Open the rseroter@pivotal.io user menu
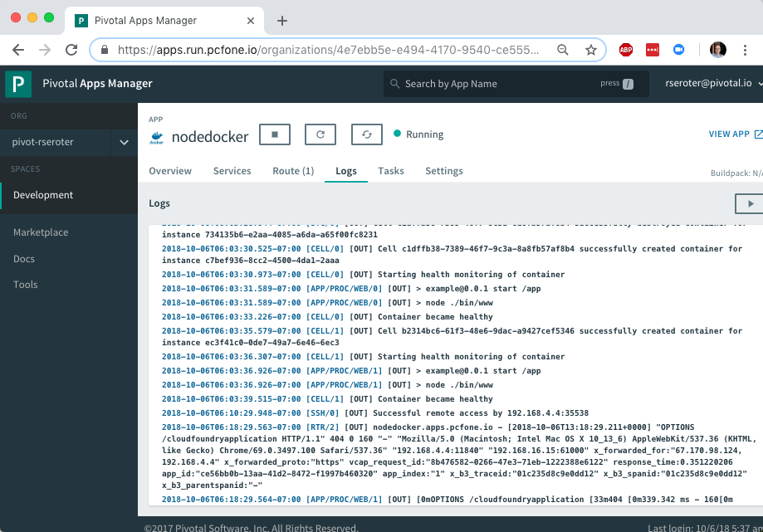Viewport: 763px width, 532px height. [708, 84]
